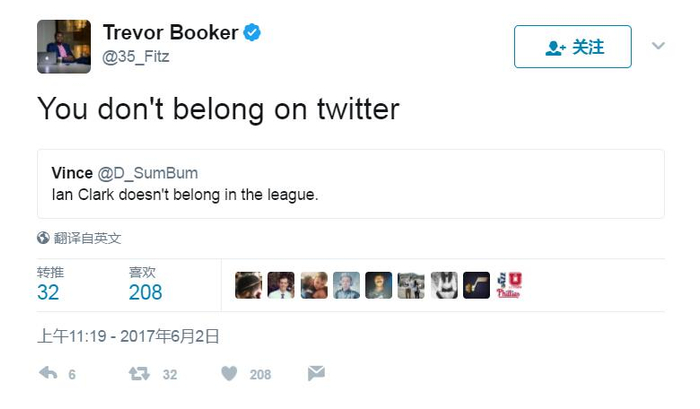The height and width of the screenshot is (409, 700).
Task: Open the Trevor Booker profile name link
Action: tap(170, 33)
